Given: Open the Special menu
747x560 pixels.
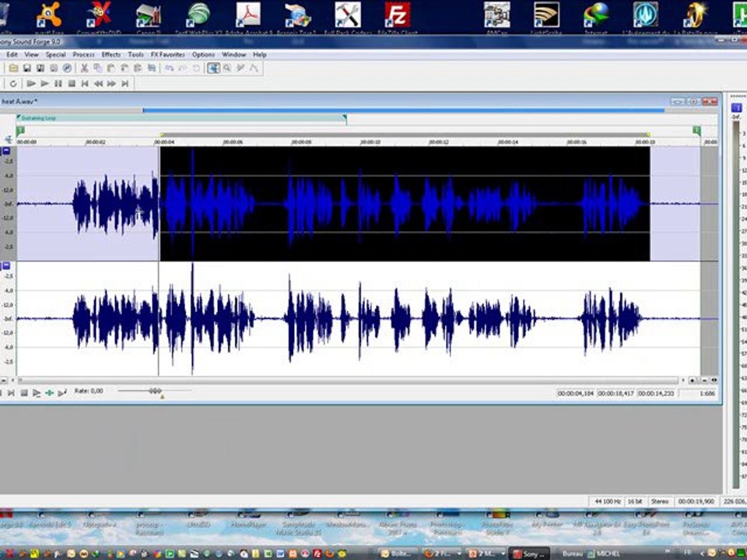Looking at the screenshot, I should pyautogui.click(x=56, y=54).
